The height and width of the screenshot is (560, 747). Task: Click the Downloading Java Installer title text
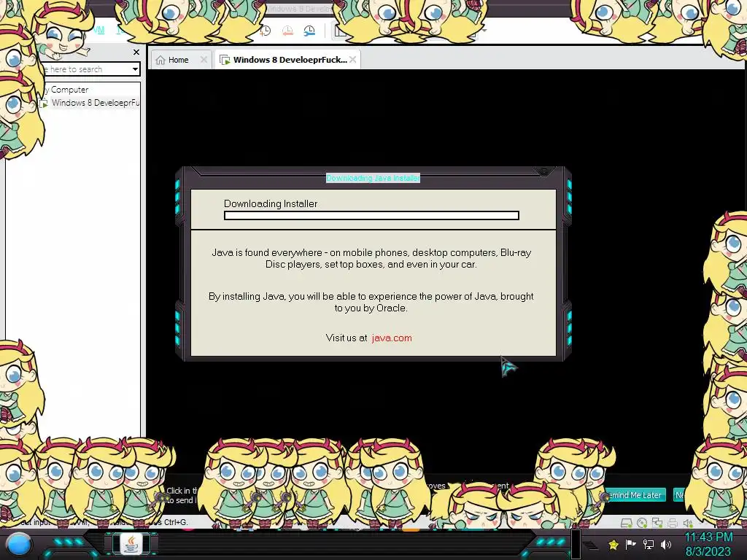pos(373,178)
